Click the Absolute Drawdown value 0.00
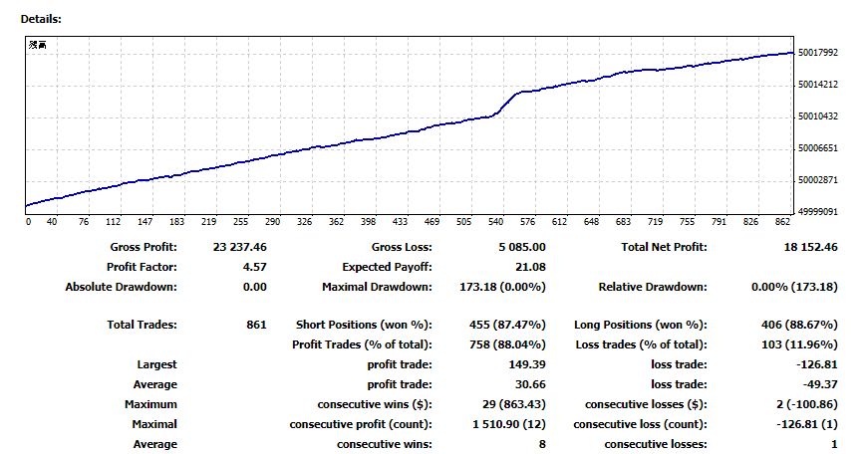 coord(254,287)
